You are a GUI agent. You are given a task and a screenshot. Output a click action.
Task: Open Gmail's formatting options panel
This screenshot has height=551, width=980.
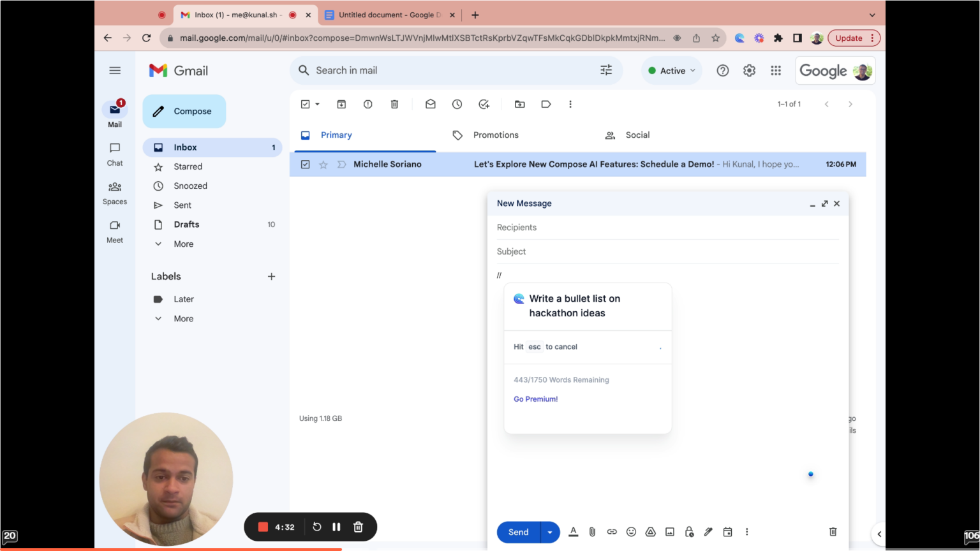coord(573,532)
